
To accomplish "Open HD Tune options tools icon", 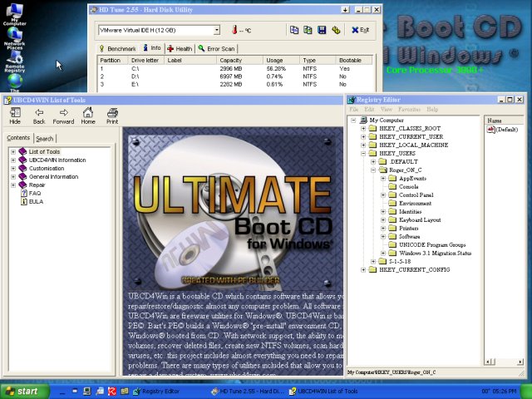I will pos(336,30).
